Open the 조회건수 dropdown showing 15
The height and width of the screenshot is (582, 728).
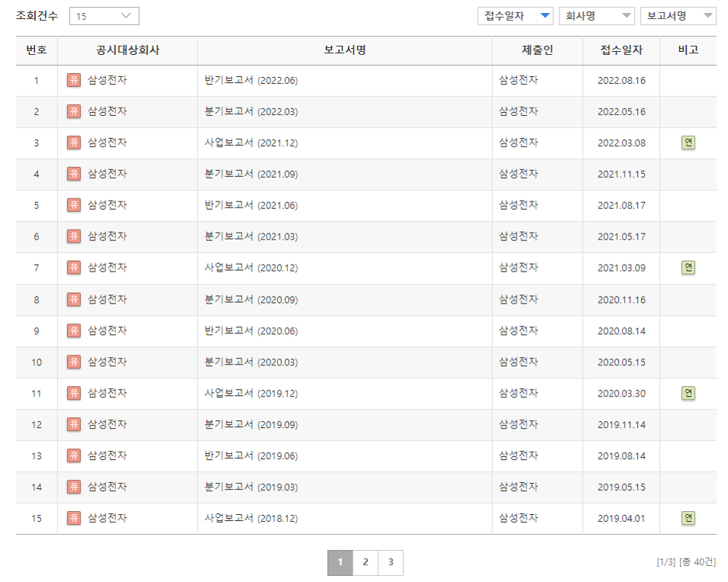click(104, 16)
